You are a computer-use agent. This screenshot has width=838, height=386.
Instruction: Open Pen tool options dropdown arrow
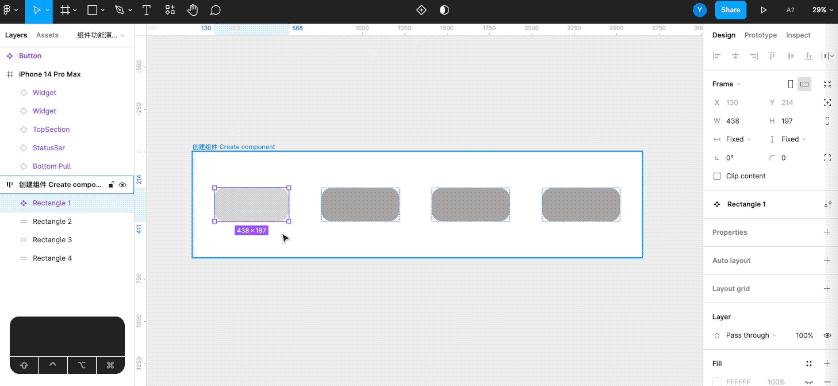pyautogui.click(x=130, y=10)
